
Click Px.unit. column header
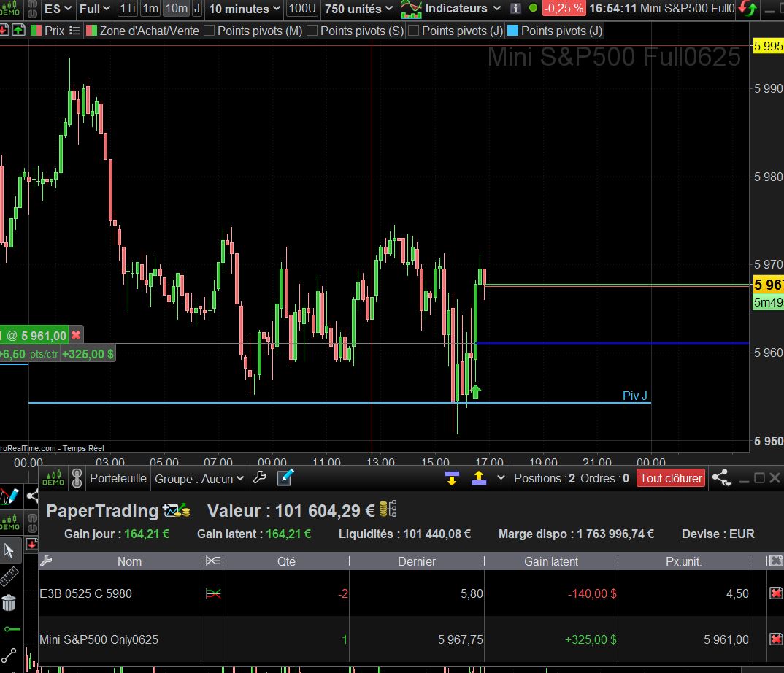point(683,561)
